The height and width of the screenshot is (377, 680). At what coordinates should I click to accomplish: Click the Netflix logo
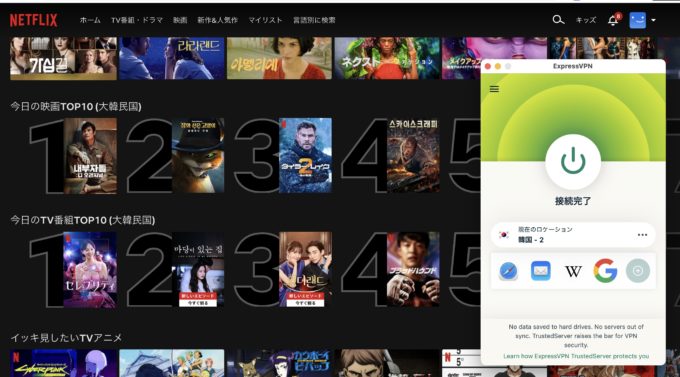[x=33, y=20]
